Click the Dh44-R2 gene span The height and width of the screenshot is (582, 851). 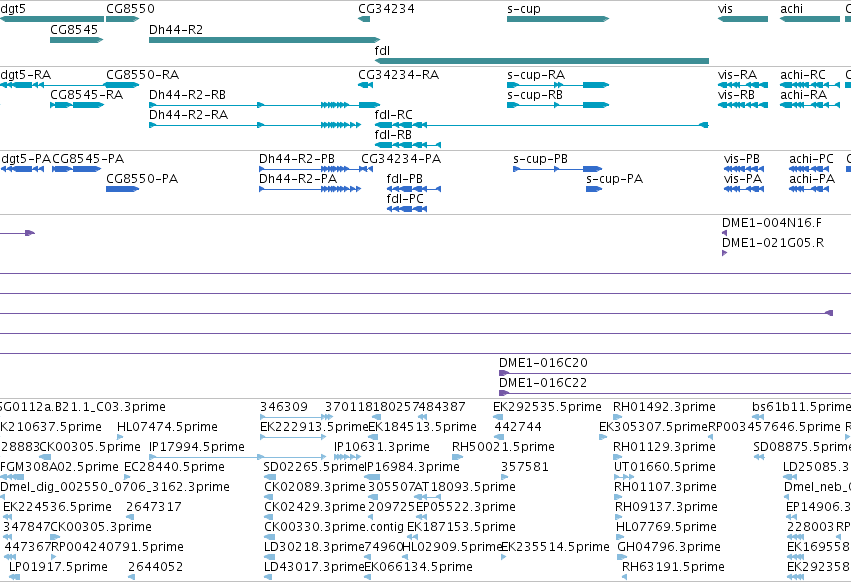[x=264, y=40]
